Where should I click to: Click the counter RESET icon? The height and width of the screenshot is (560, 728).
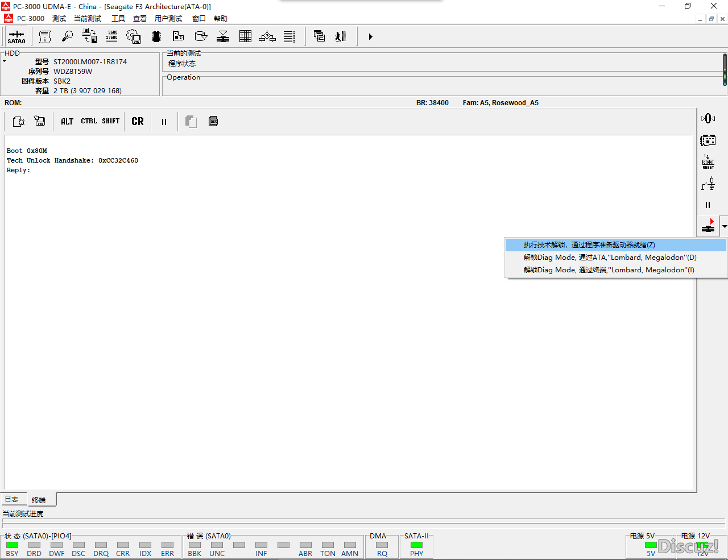(708, 161)
